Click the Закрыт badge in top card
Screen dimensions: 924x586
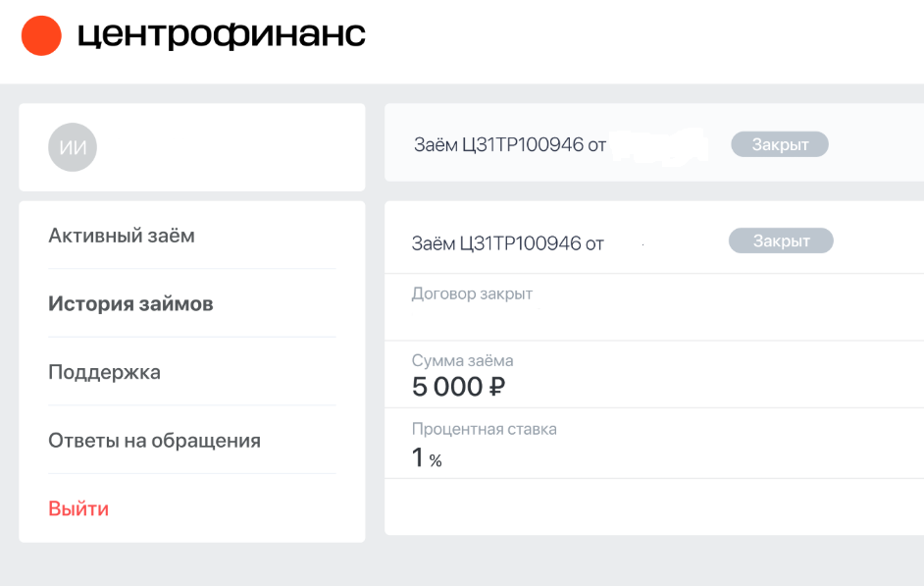coord(780,144)
